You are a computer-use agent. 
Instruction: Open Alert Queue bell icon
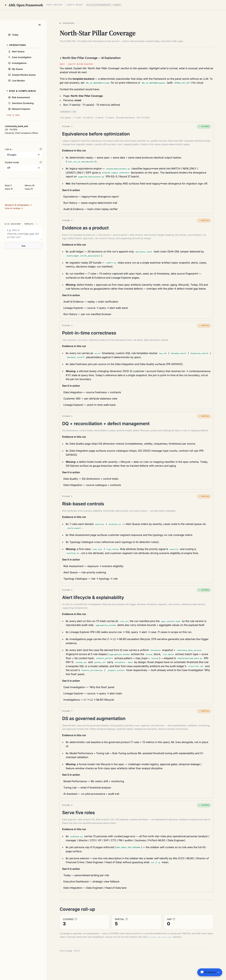click(10, 51)
